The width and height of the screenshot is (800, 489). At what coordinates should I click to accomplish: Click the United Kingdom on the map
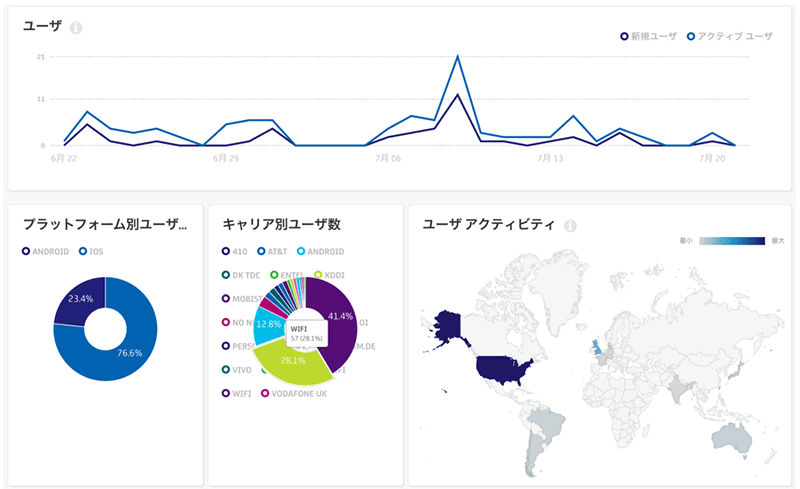(x=595, y=347)
